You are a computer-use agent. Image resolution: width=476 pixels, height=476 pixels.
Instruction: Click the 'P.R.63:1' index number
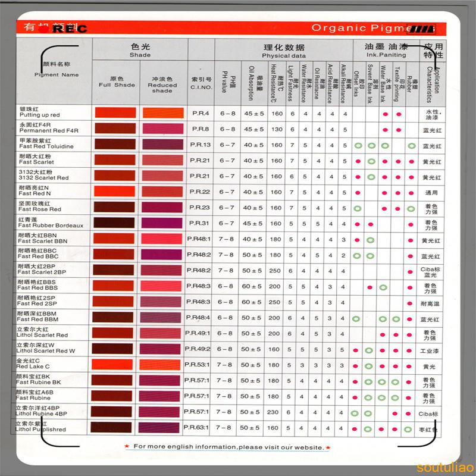point(196,427)
